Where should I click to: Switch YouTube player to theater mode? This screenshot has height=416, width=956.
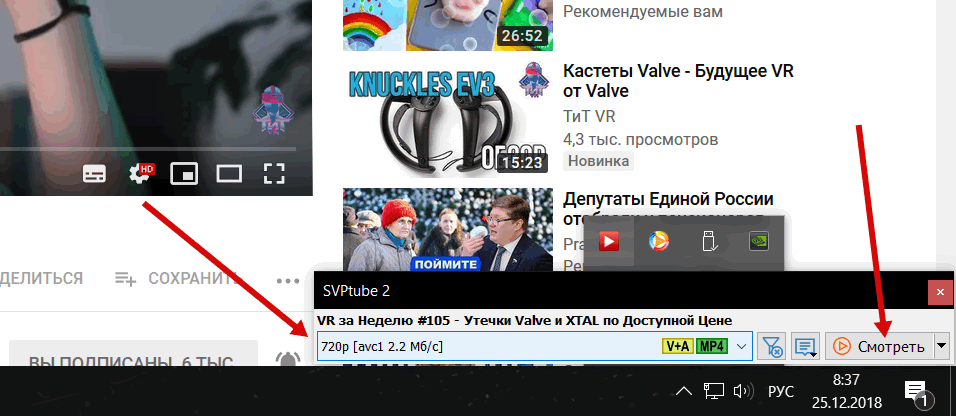pos(229,174)
